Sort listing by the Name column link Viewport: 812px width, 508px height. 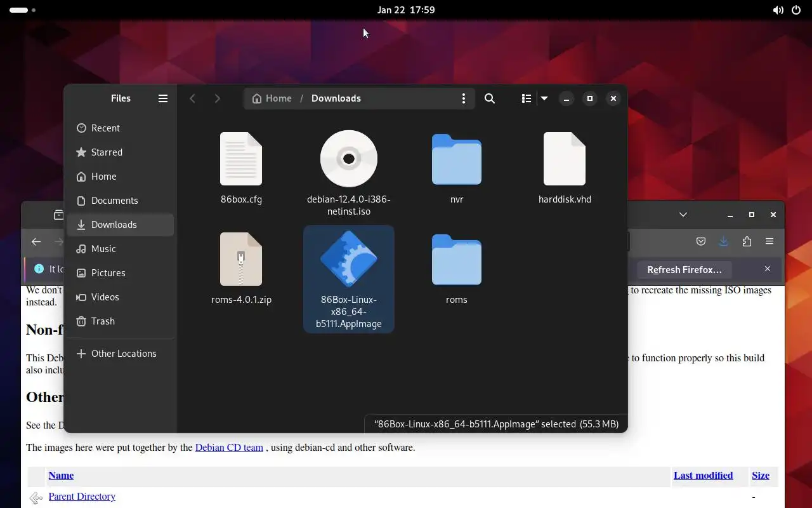pos(61,476)
